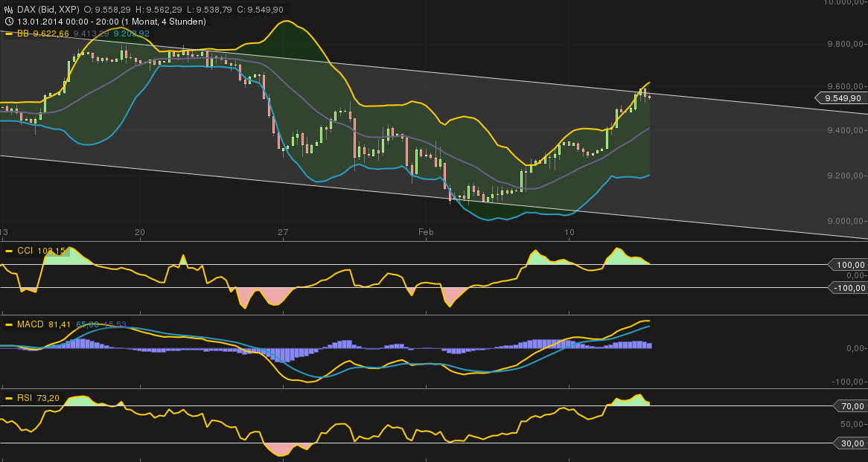868x462 pixels.
Task: Click the 50,00 label on RSI axis
Action: click(x=853, y=424)
